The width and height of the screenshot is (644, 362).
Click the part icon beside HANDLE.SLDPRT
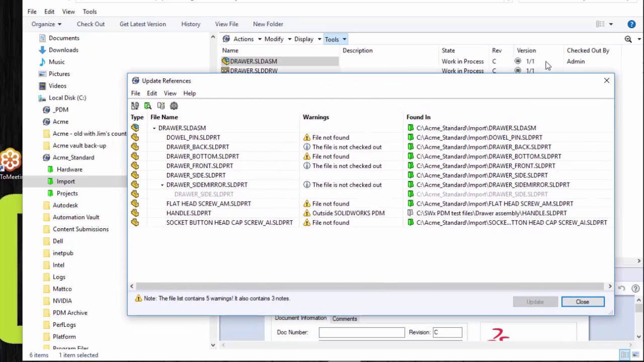(135, 213)
